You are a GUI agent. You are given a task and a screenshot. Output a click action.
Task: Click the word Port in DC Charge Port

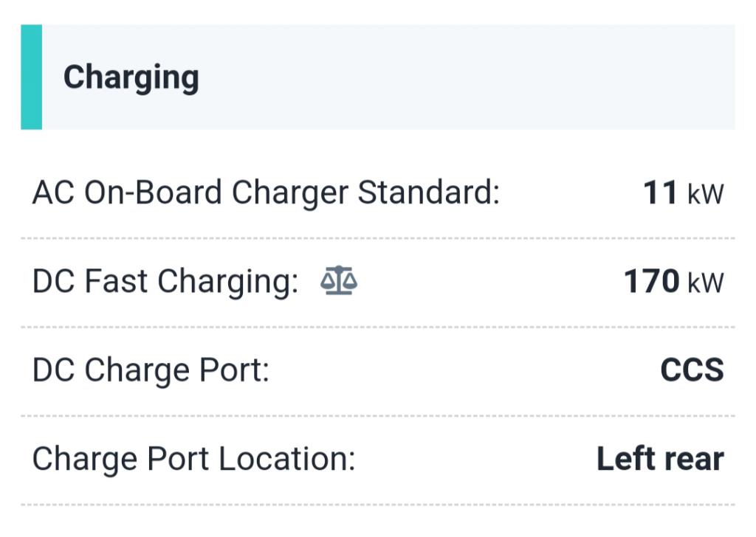coord(233,370)
